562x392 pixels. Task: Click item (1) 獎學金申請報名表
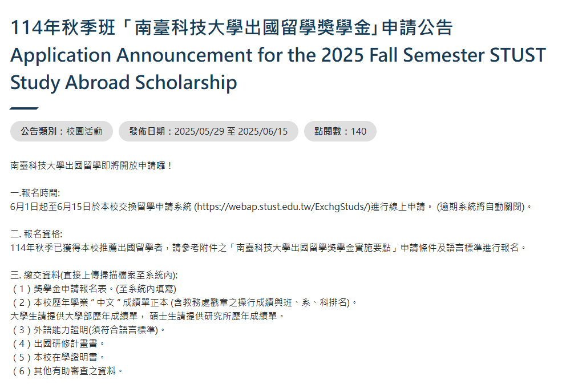click(94, 289)
